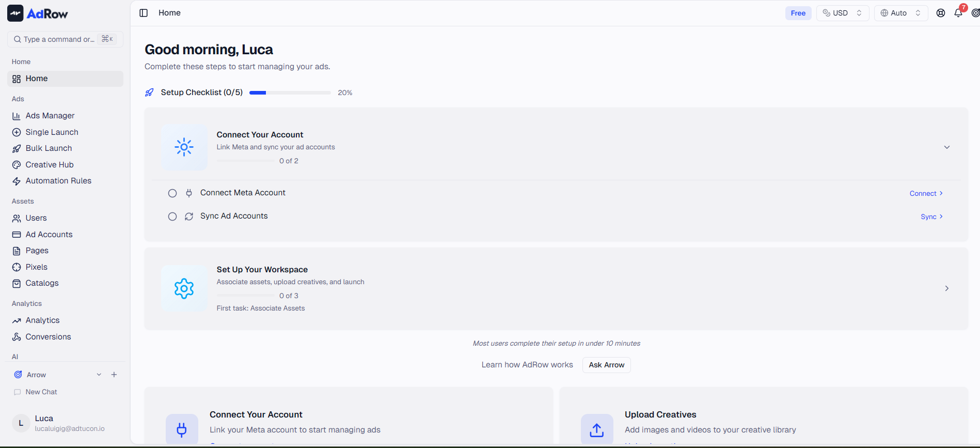
Task: Click 'Link Meta and sync your ad accounts' text
Action: (x=276, y=147)
